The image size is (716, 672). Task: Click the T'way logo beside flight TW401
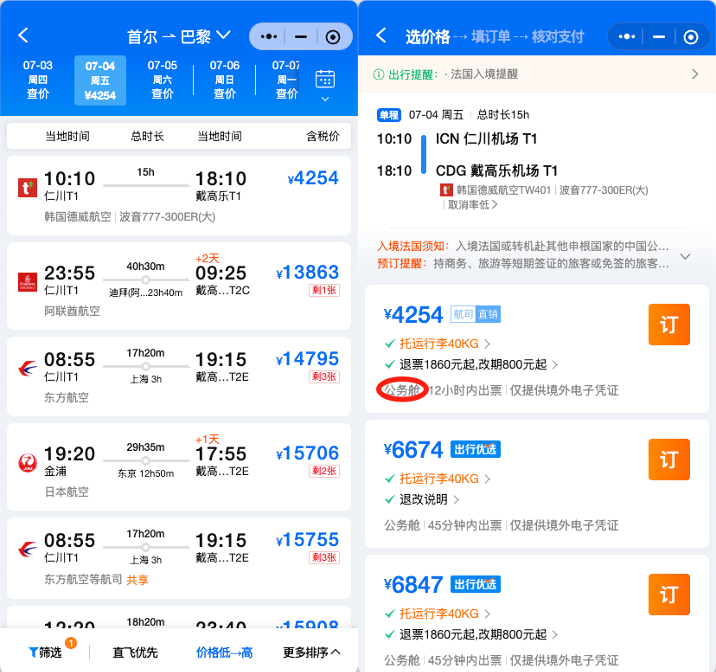pyautogui.click(x=446, y=190)
